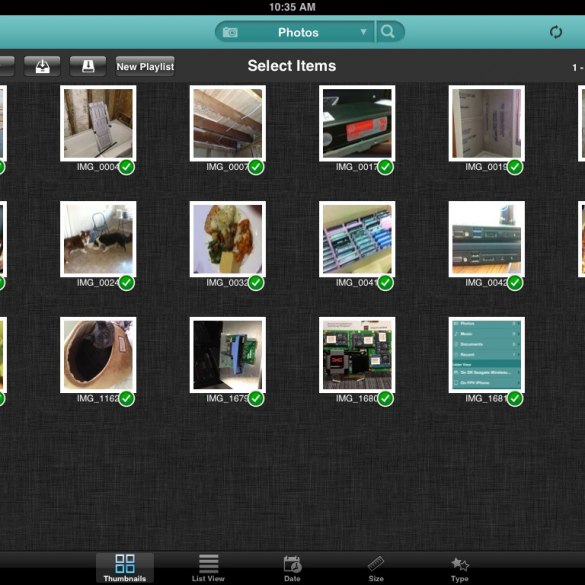The height and width of the screenshot is (585, 585).
Task: Click the Select Items heading
Action: [292, 66]
